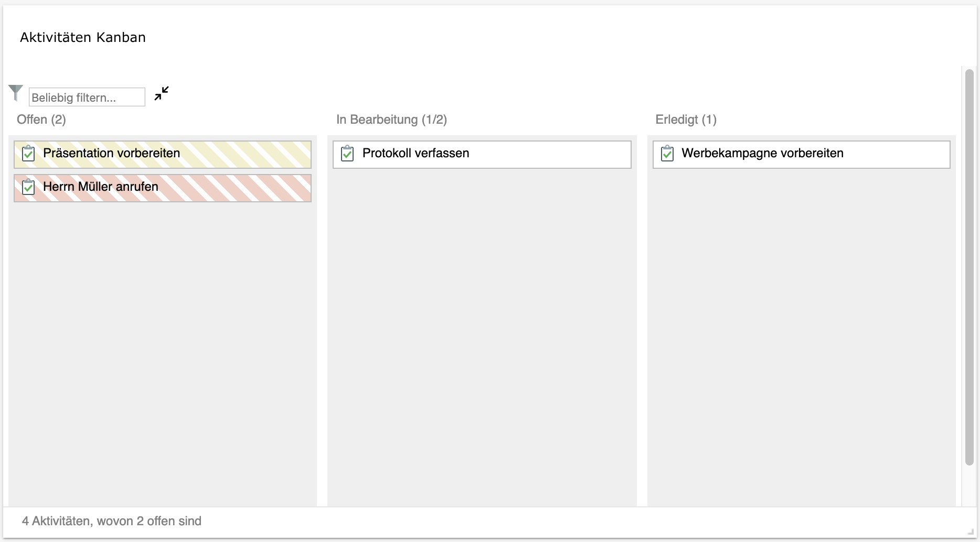The image size is (980, 542).
Task: Open the 'Werbekampagne vorbereiten' card title
Action: pyautogui.click(x=762, y=153)
